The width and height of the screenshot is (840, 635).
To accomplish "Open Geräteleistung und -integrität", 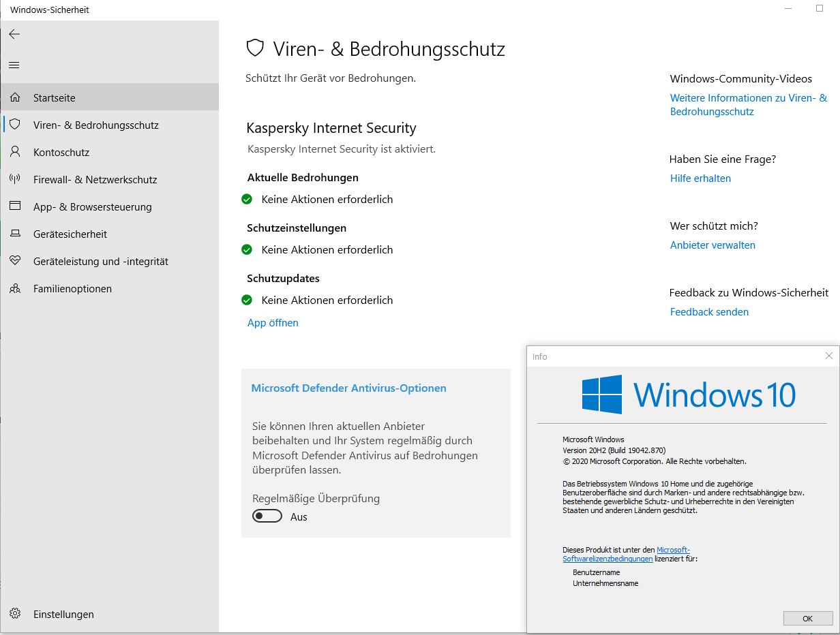I will (x=110, y=261).
